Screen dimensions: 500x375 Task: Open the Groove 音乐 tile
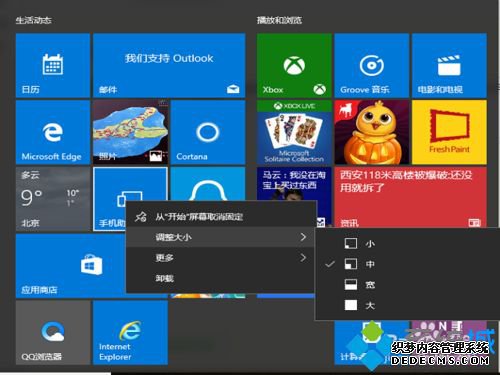372,65
